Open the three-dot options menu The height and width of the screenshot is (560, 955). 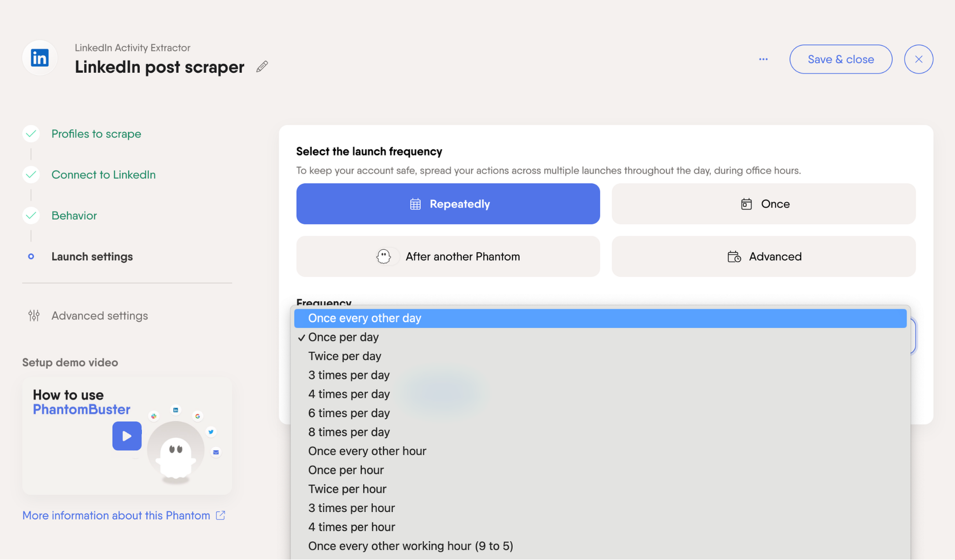(763, 59)
